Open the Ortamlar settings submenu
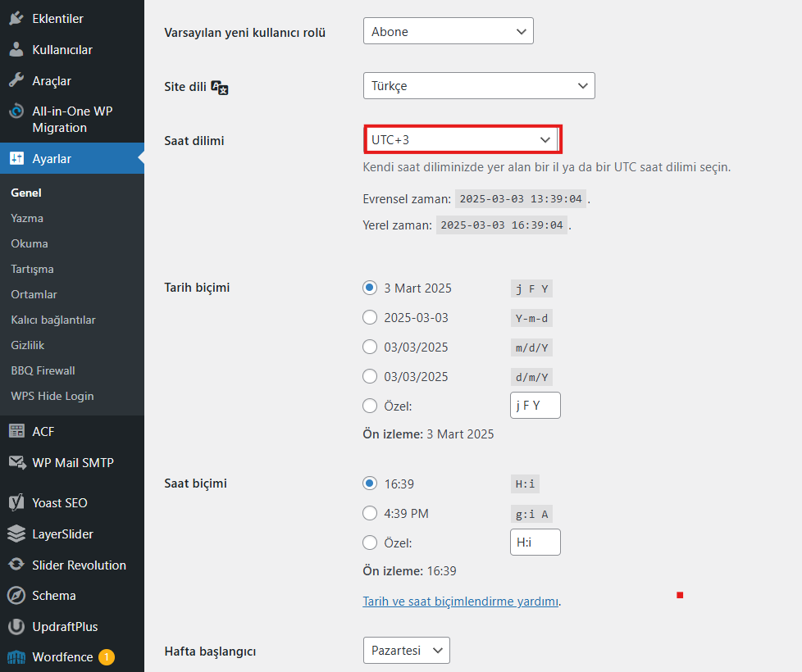The width and height of the screenshot is (802, 672). (x=34, y=294)
